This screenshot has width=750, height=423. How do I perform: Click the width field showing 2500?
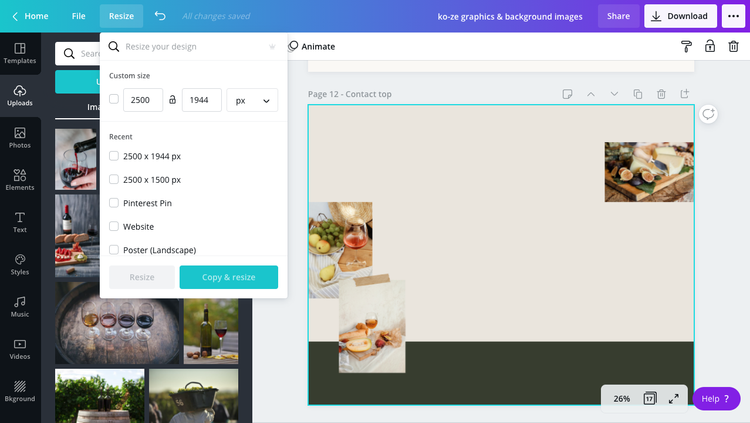click(143, 100)
